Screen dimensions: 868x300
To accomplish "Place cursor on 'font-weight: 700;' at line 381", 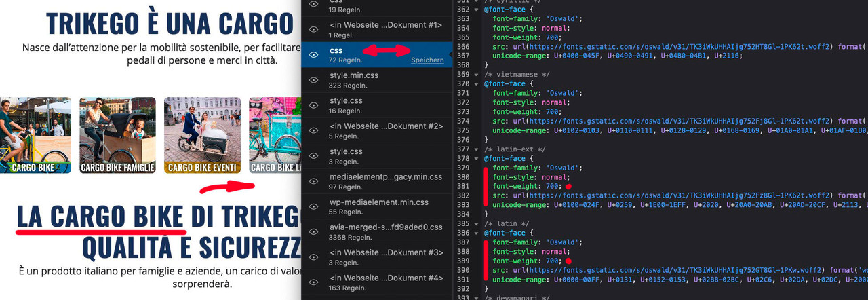I will pyautogui.click(x=527, y=186).
